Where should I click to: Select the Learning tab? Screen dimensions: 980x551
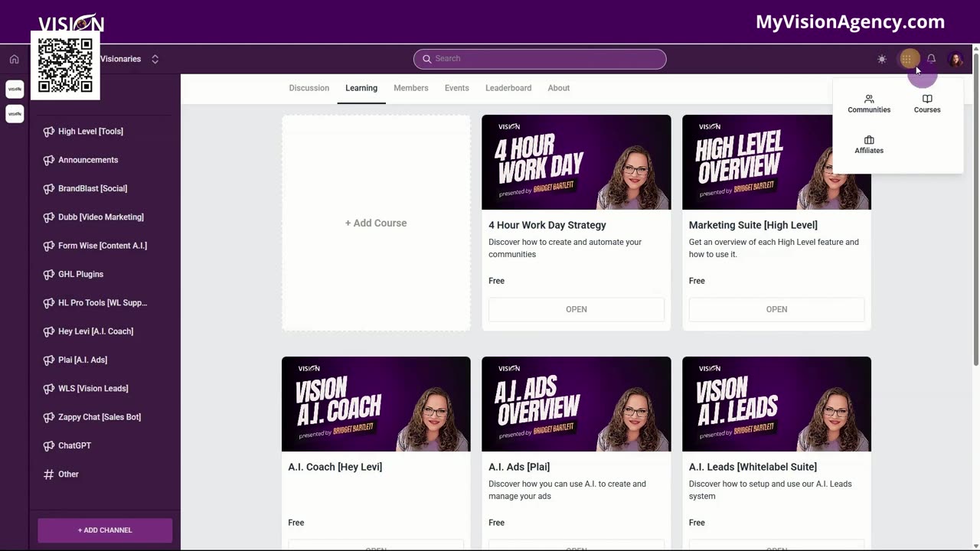pyautogui.click(x=361, y=88)
